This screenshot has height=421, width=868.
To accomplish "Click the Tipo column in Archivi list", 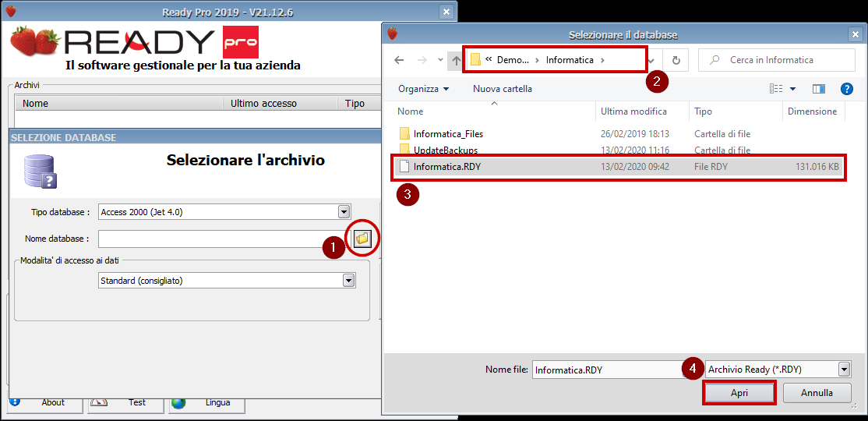I will coord(355,104).
